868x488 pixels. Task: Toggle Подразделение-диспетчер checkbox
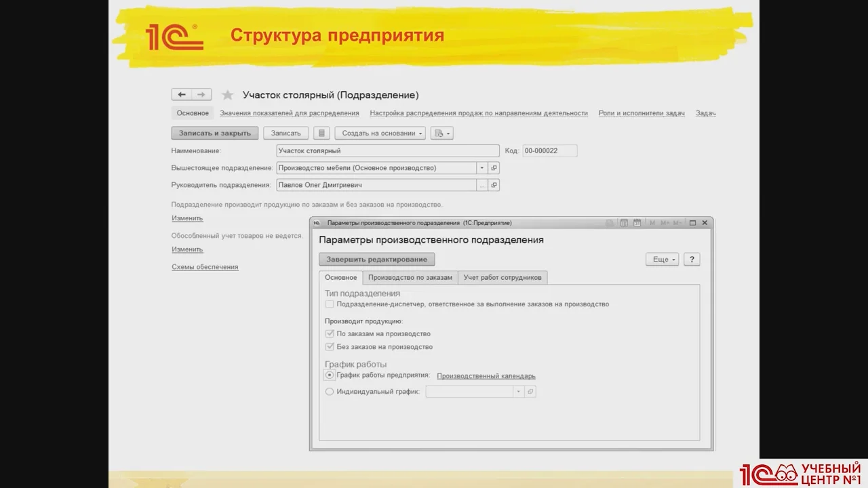coord(330,304)
